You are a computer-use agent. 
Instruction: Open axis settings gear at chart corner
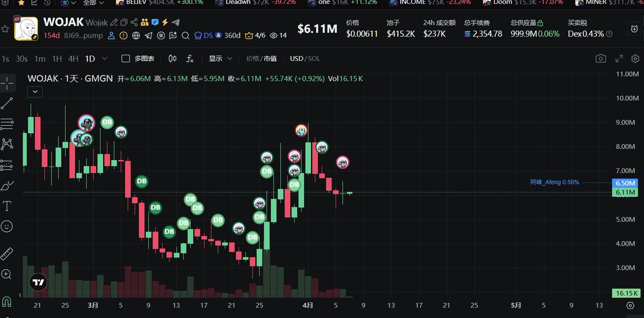pyautogui.click(x=631, y=306)
